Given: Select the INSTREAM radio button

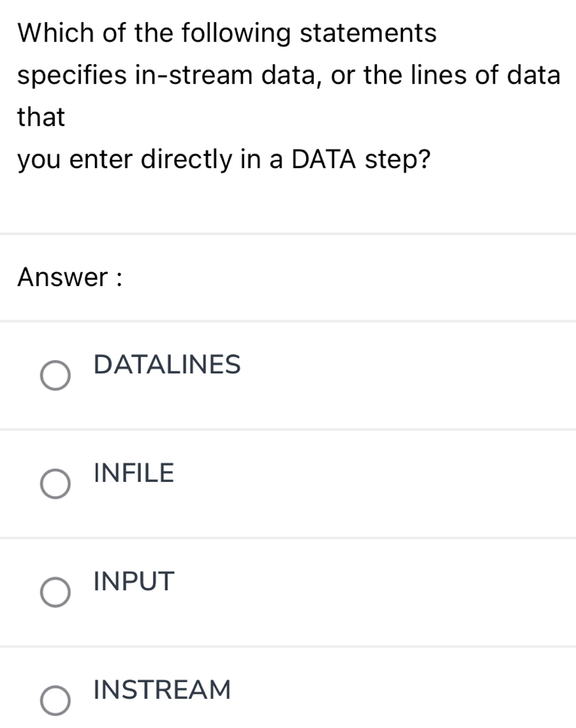Looking at the screenshot, I should point(54,699).
